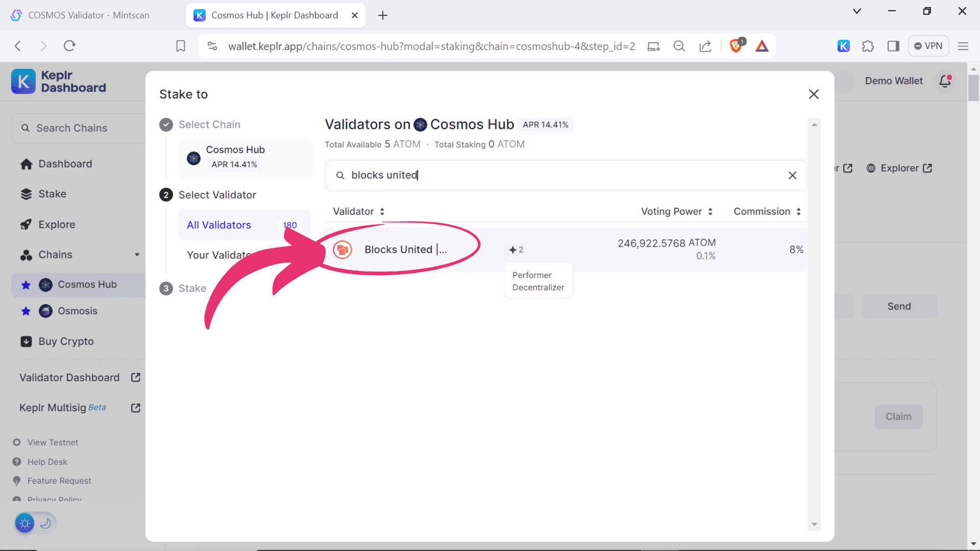The image size is (980, 551).
Task: Click the Send button
Action: tap(899, 307)
